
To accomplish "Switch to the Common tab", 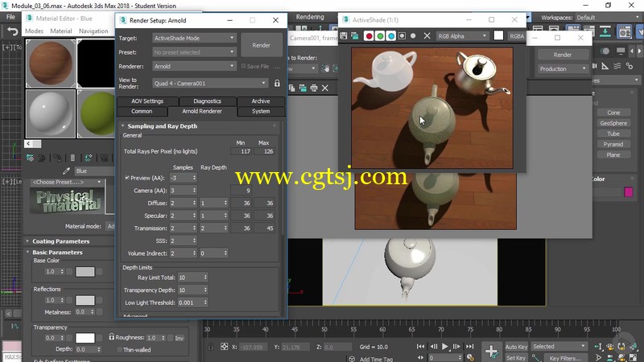I will point(142,111).
